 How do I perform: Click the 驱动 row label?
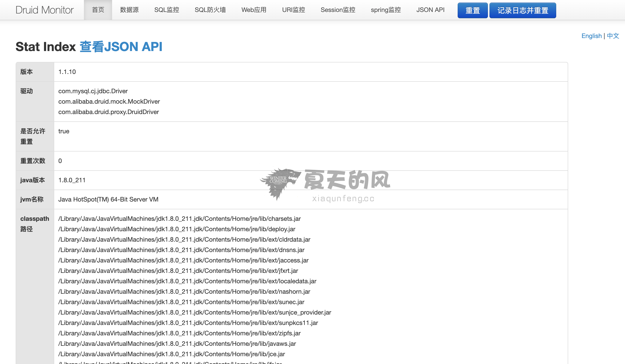point(27,91)
